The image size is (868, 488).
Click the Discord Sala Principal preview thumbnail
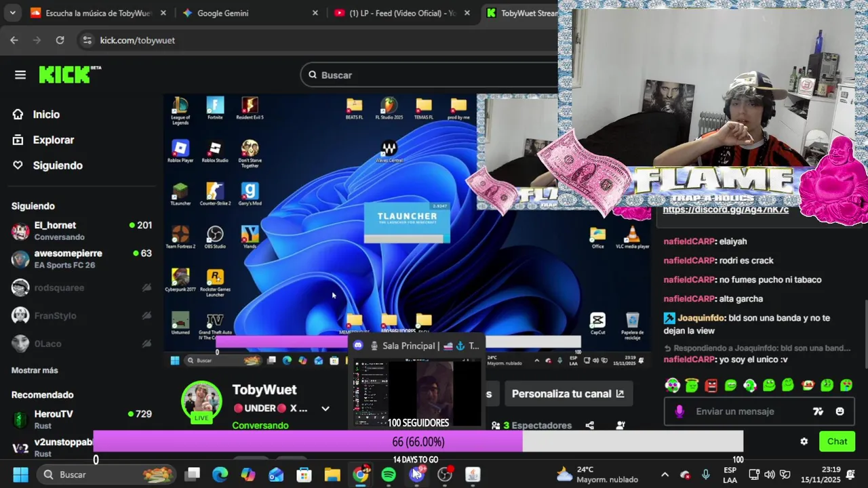pos(416,393)
